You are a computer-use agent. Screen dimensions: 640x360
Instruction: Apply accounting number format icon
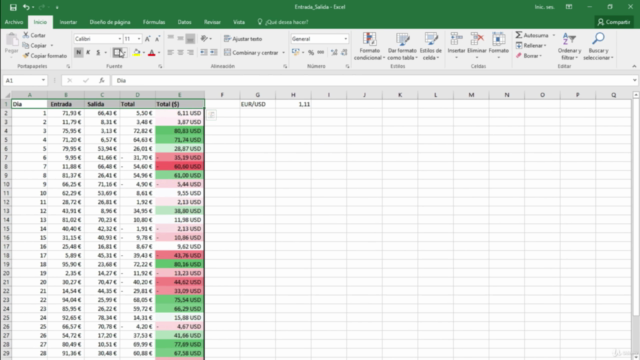tap(296, 52)
